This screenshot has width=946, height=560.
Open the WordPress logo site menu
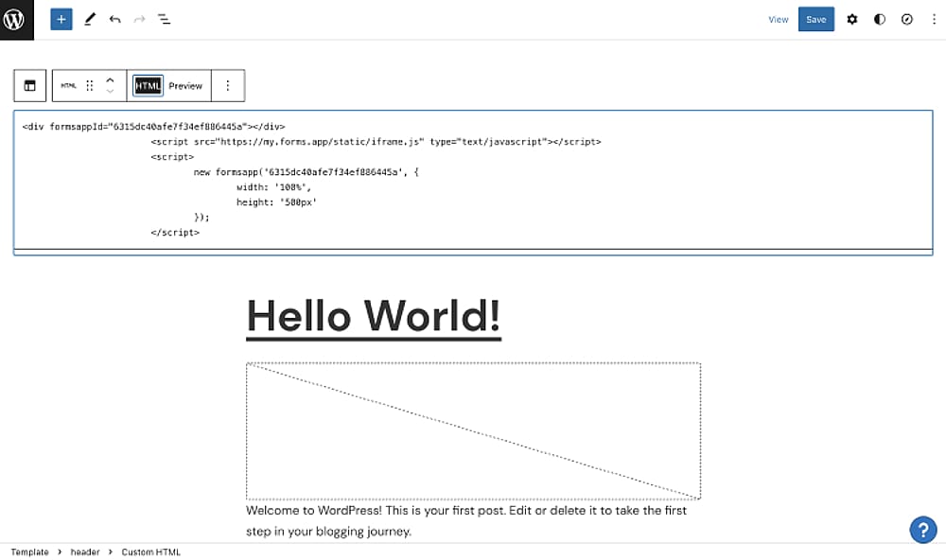pyautogui.click(x=17, y=19)
